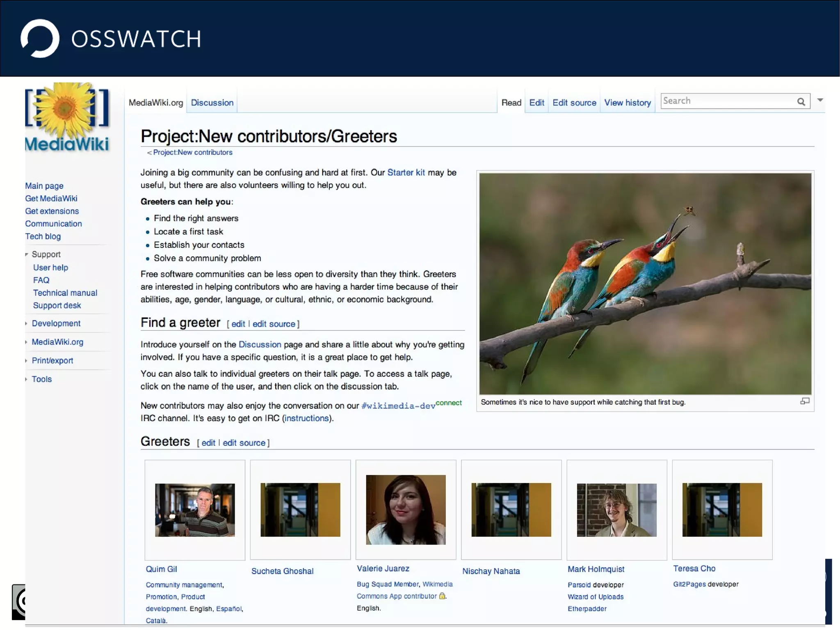Enlarge the bee-eater image via the magnify icon
Image resolution: width=840 pixels, height=630 pixels.
pos(805,401)
